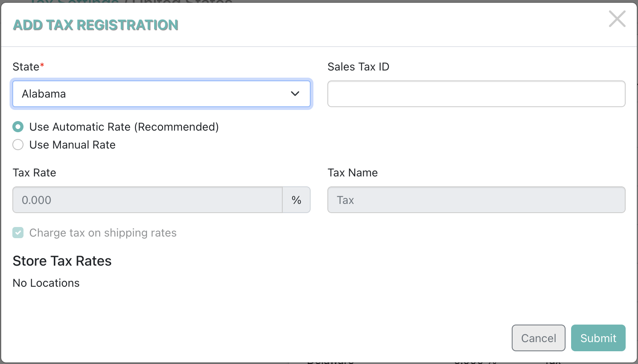Click the Use Automatic Rate (Recommended) label
638x364 pixels.
(124, 127)
